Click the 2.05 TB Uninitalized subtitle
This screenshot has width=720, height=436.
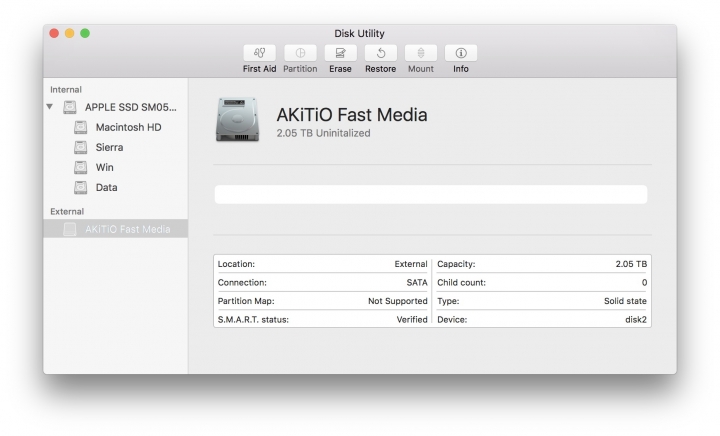coord(323,133)
